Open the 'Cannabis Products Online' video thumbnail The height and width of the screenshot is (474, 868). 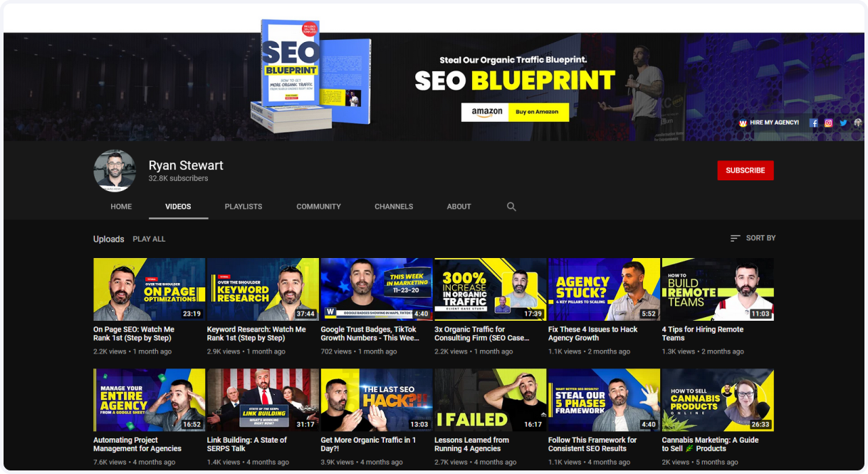pos(718,400)
